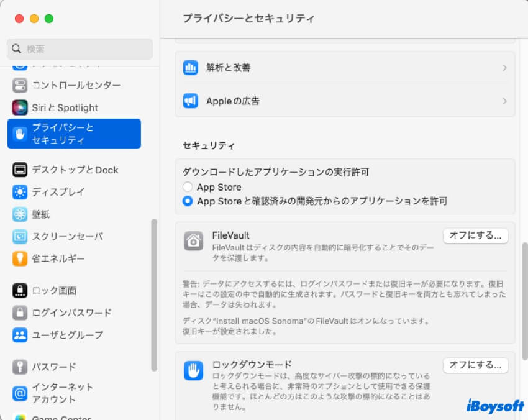The height and width of the screenshot is (420, 528).
Task: Click the ロックダウンモード hand icon
Action: pyautogui.click(x=194, y=370)
